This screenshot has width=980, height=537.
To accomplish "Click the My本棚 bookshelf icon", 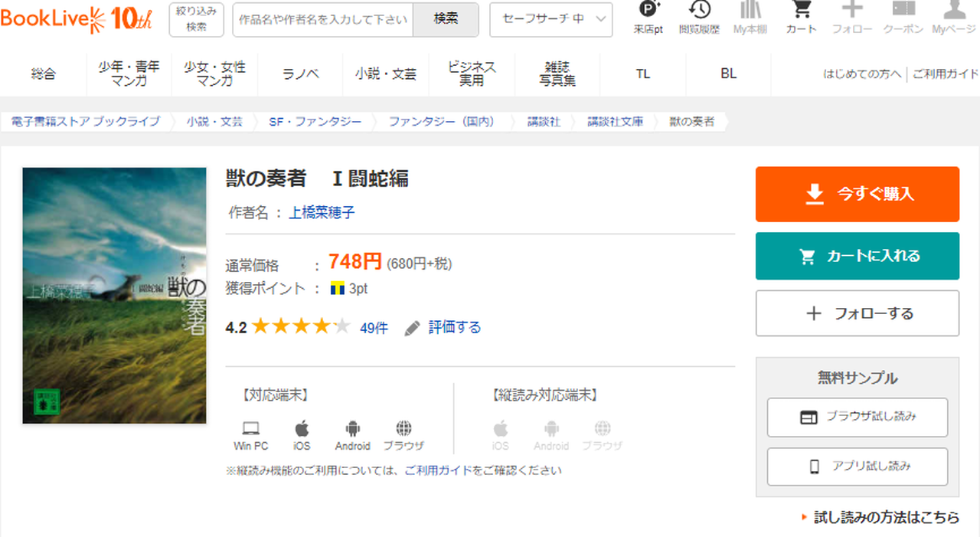I will click(750, 11).
